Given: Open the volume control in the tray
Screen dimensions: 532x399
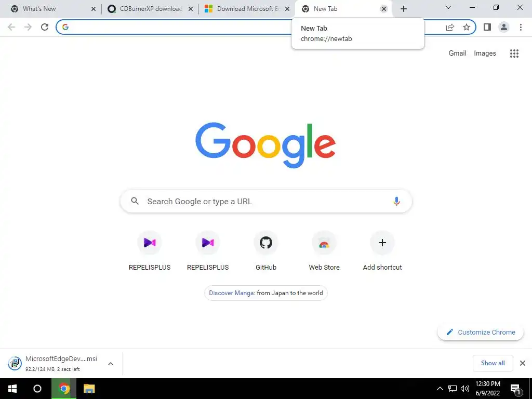Looking at the screenshot, I should pyautogui.click(x=465, y=389).
